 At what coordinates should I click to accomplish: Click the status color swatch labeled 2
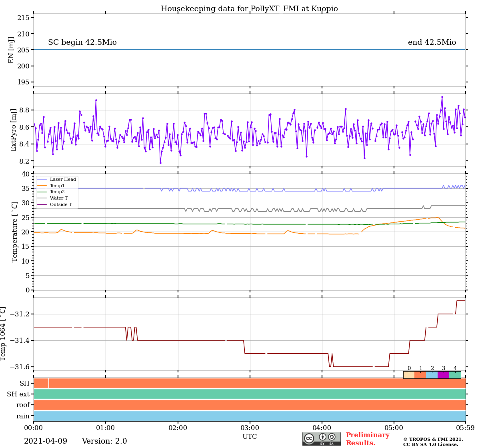(432, 375)
